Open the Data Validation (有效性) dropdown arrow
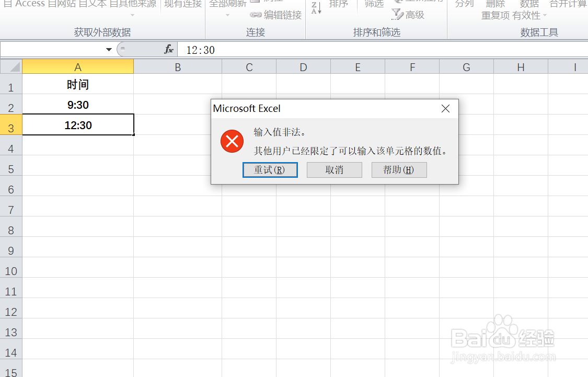Screen dimensions: 588x377 click(545, 15)
